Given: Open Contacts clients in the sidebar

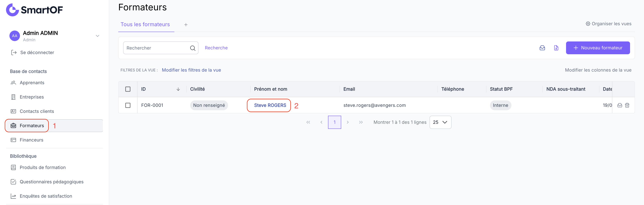Looking at the screenshot, I should coord(37,111).
